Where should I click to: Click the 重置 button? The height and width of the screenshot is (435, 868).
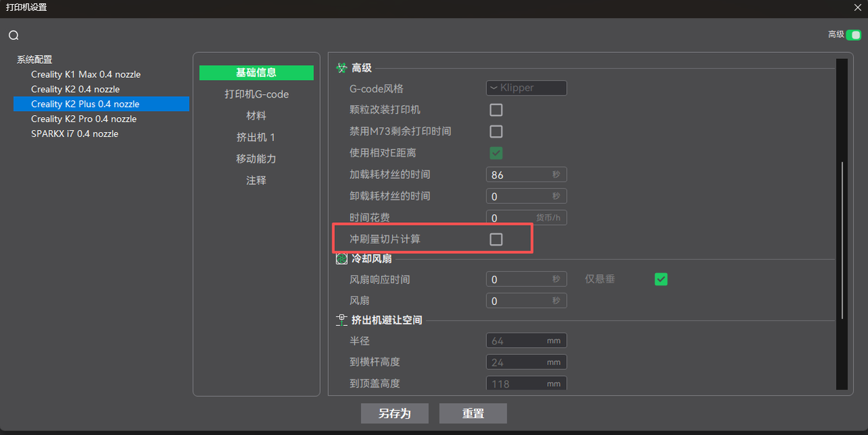(x=473, y=413)
